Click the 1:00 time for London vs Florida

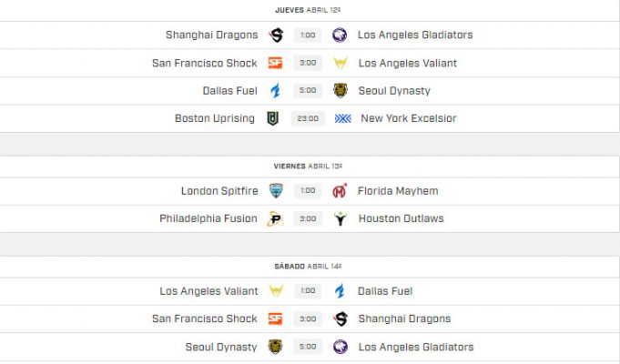click(308, 191)
